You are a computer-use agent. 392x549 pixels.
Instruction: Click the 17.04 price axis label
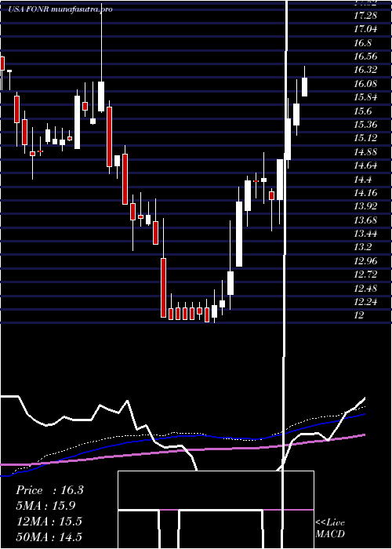click(365, 29)
